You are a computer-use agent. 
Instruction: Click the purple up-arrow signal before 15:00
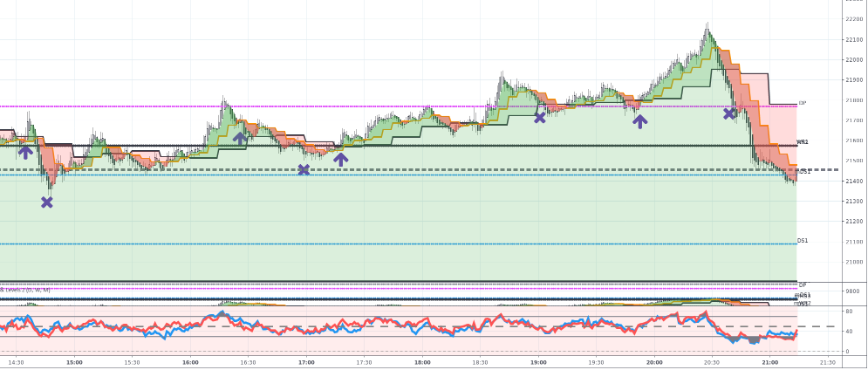[25, 151]
